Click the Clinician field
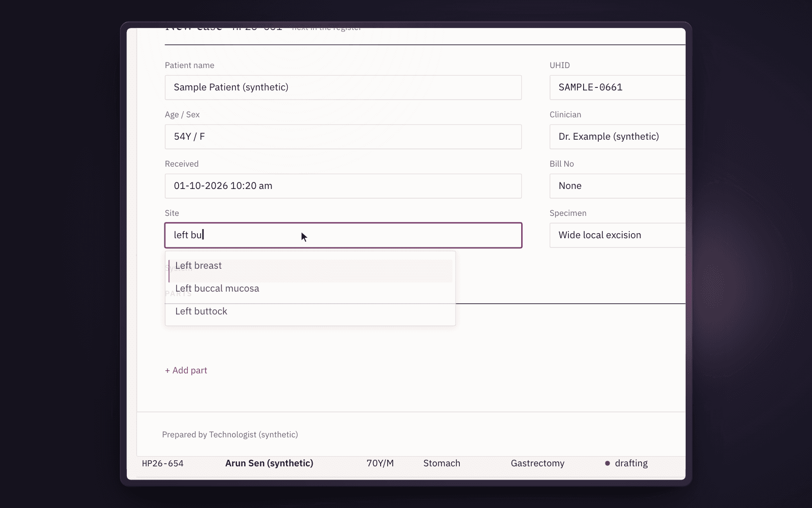The image size is (812, 508). pyautogui.click(x=618, y=137)
